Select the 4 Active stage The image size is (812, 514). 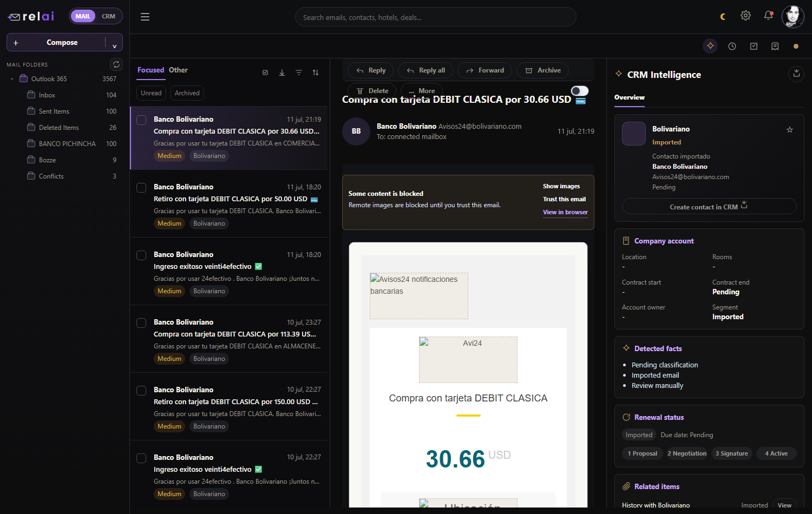click(x=776, y=453)
